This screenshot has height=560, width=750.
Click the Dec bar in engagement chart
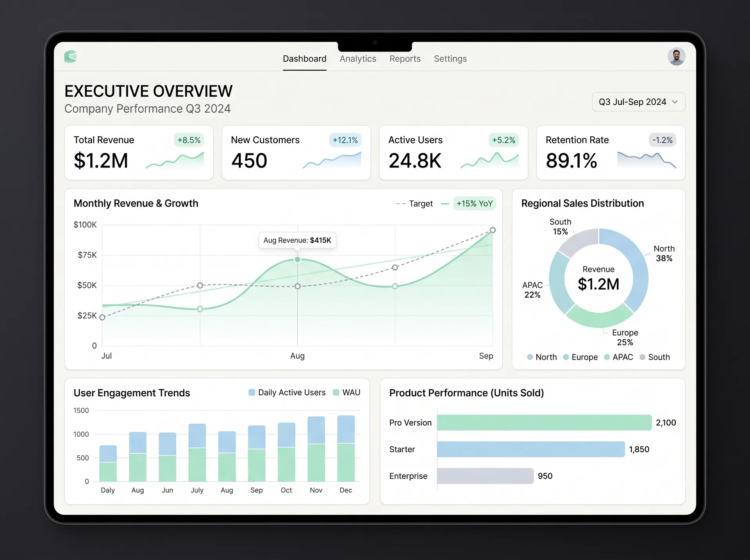[x=346, y=448]
